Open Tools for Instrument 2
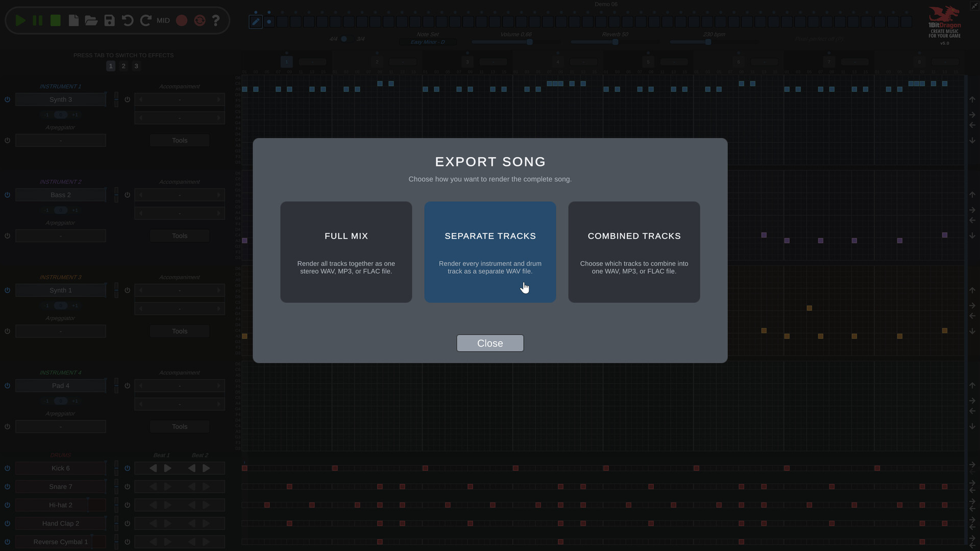 pyautogui.click(x=180, y=236)
